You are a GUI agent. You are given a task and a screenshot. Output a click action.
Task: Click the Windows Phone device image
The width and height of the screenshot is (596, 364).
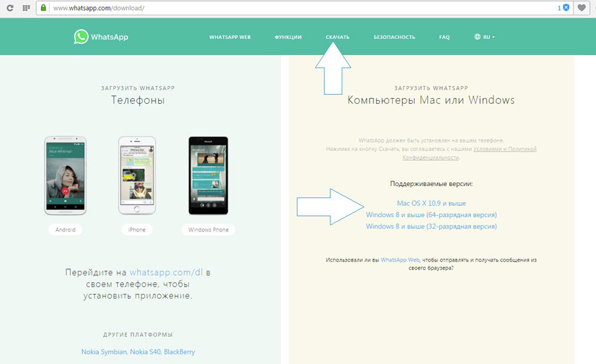tap(209, 175)
